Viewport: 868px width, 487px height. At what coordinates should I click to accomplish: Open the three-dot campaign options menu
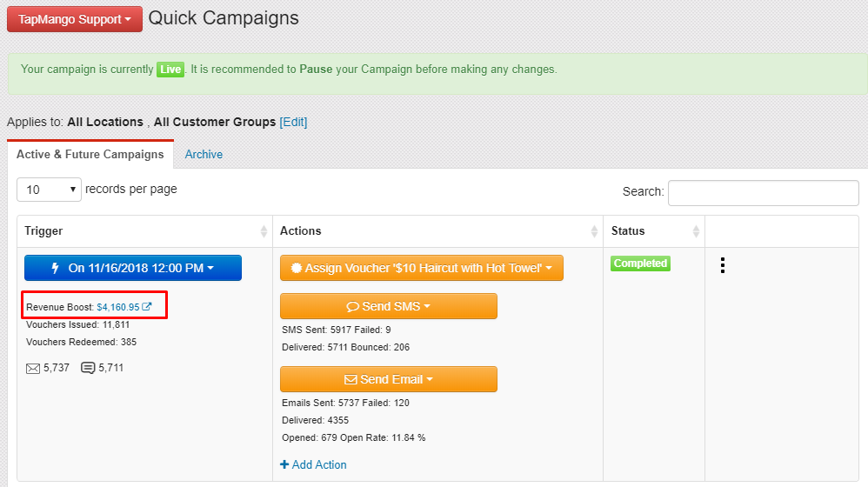pyautogui.click(x=723, y=265)
